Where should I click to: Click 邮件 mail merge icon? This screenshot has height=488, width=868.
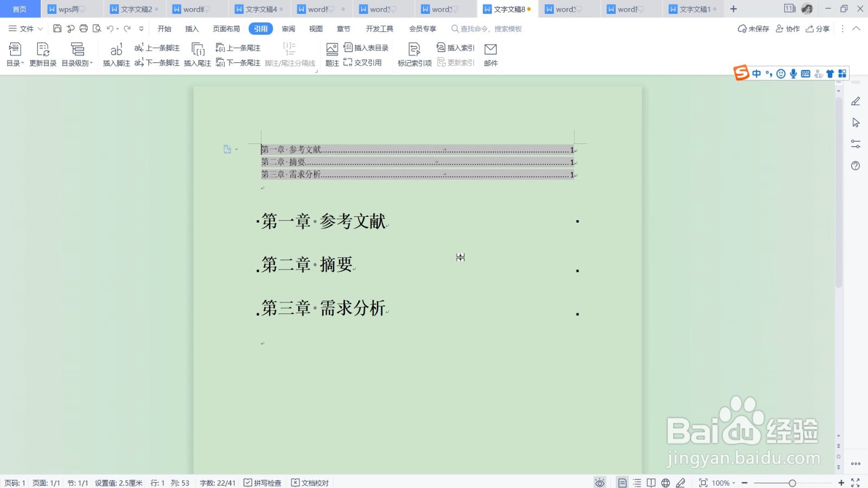(490, 55)
